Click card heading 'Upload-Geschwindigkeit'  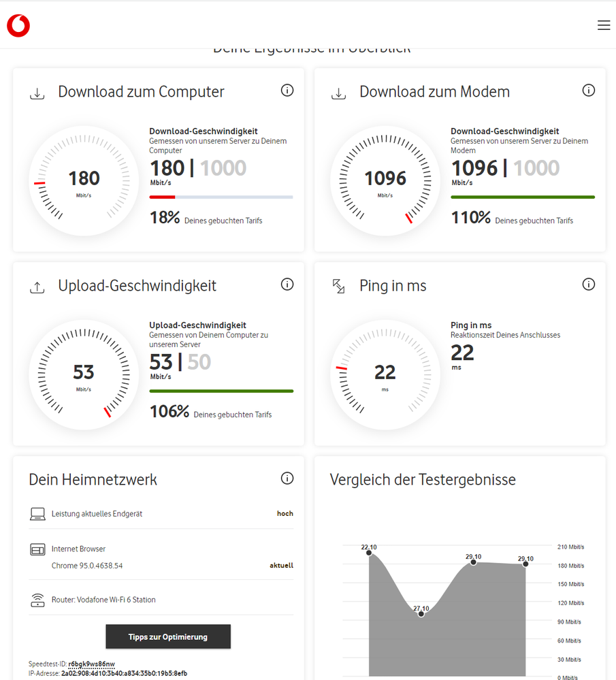coord(137,286)
